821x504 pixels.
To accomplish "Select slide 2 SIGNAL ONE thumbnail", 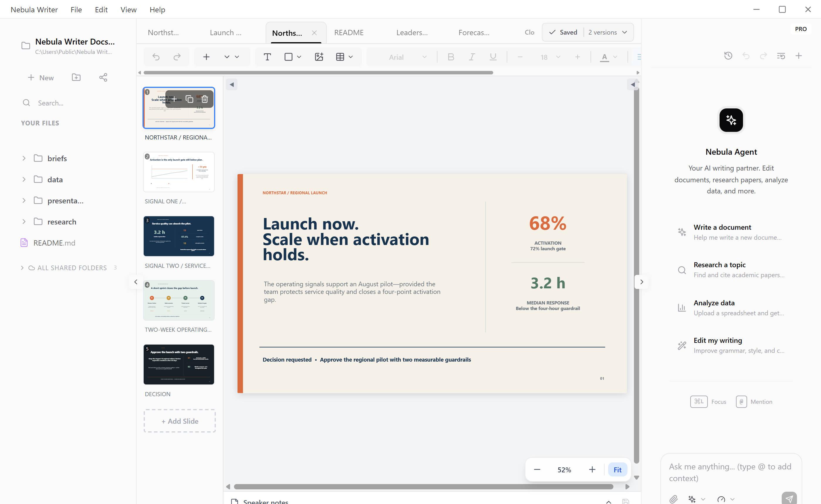I will click(179, 172).
